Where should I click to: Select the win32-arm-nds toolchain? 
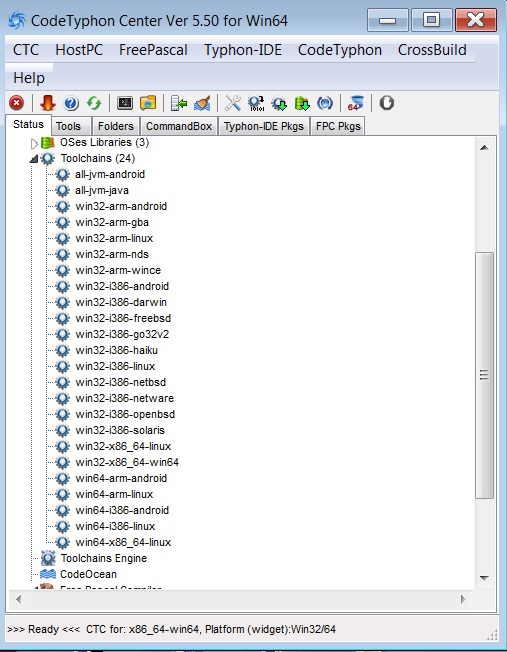pos(112,254)
